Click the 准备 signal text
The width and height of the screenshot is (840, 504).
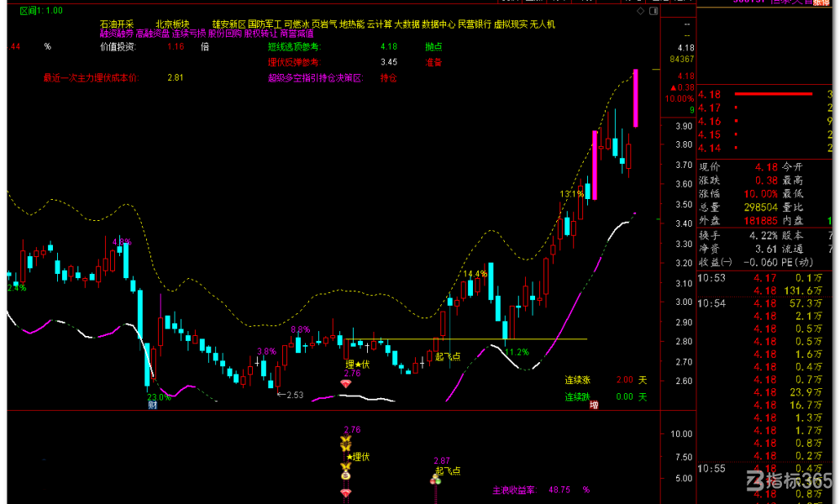coord(433,62)
